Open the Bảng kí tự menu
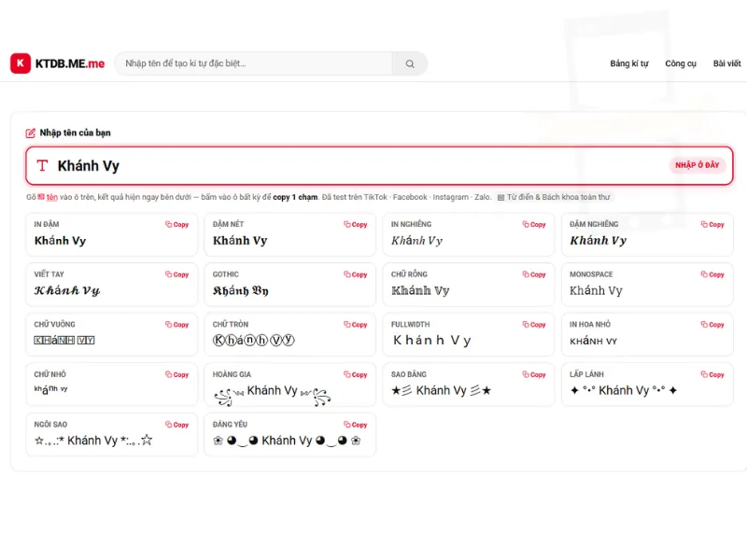Viewport: 747px width, 560px height. point(629,63)
